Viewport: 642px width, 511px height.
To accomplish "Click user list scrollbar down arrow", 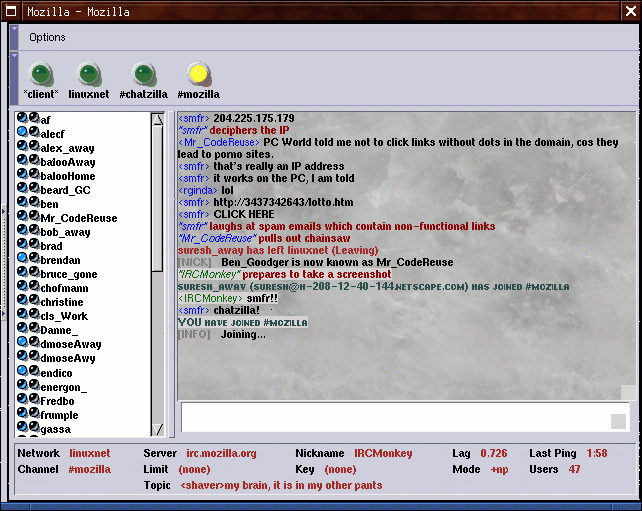I will [x=158, y=429].
